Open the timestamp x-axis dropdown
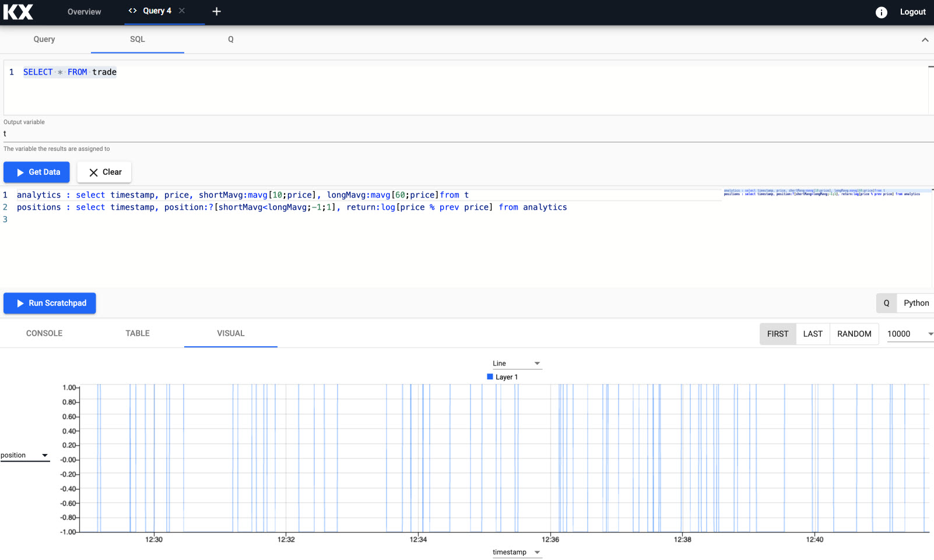The width and height of the screenshot is (934, 560). coord(517,552)
